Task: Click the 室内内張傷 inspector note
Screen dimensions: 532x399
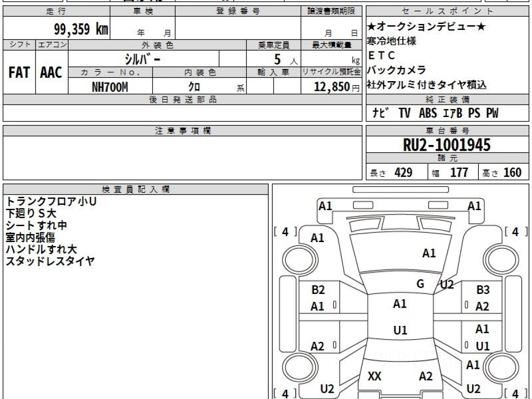Action: [x=30, y=237]
